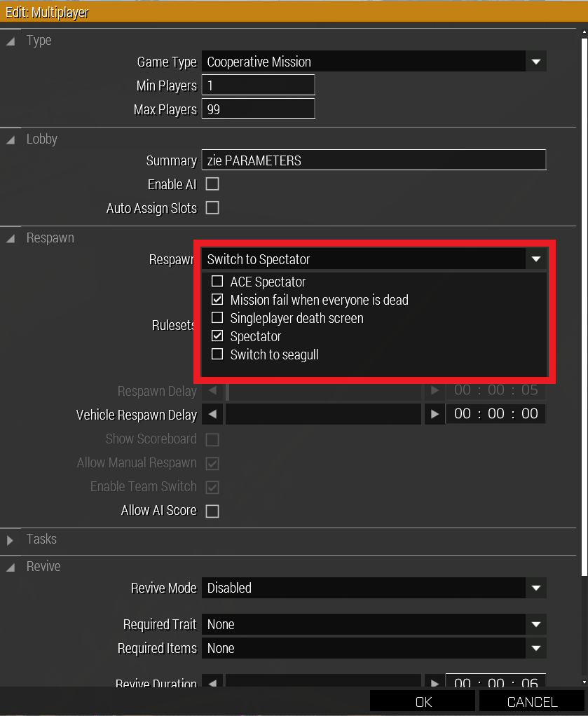The image size is (588, 716).
Task: Toggle the Allow AI Score checkbox
Action: click(x=212, y=511)
